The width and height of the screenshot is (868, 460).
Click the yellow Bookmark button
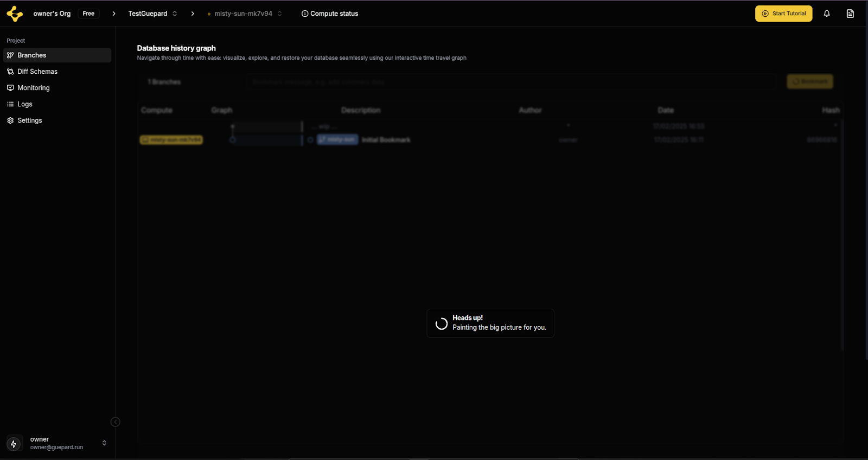[809, 81]
